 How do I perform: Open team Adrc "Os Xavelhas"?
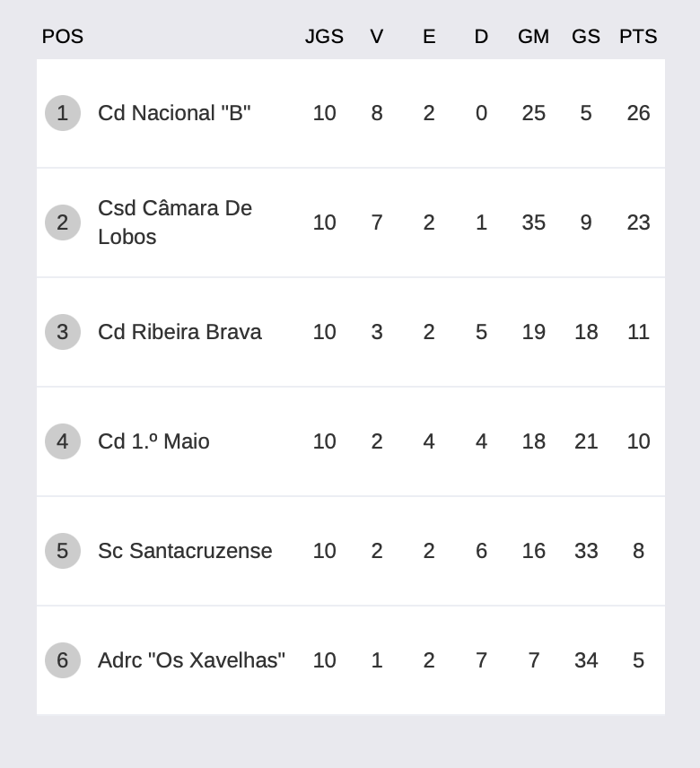[x=191, y=660]
